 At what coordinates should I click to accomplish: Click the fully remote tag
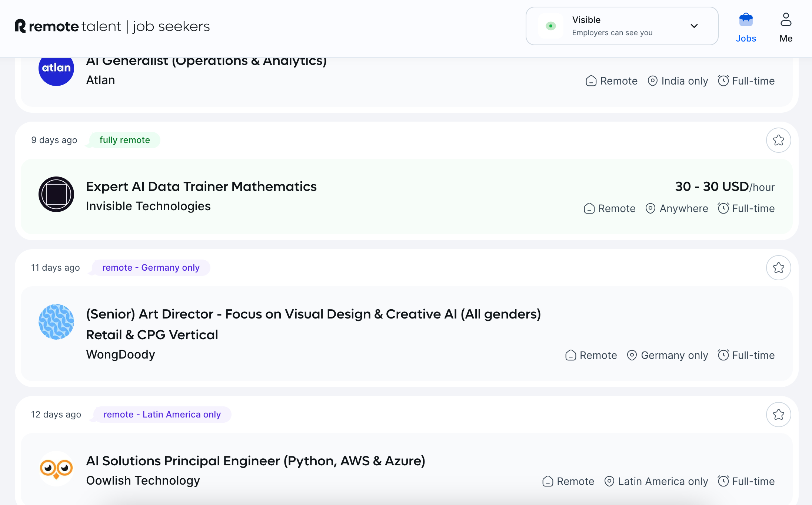(124, 140)
